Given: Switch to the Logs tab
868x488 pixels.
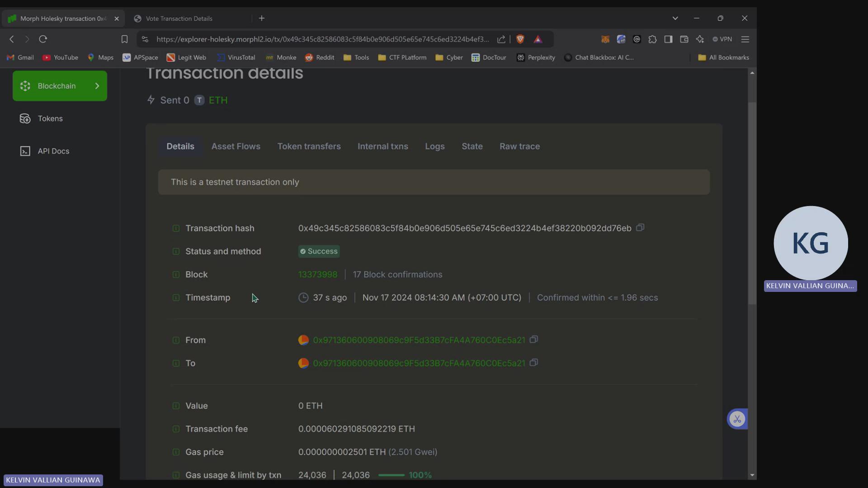Looking at the screenshot, I should tap(435, 146).
